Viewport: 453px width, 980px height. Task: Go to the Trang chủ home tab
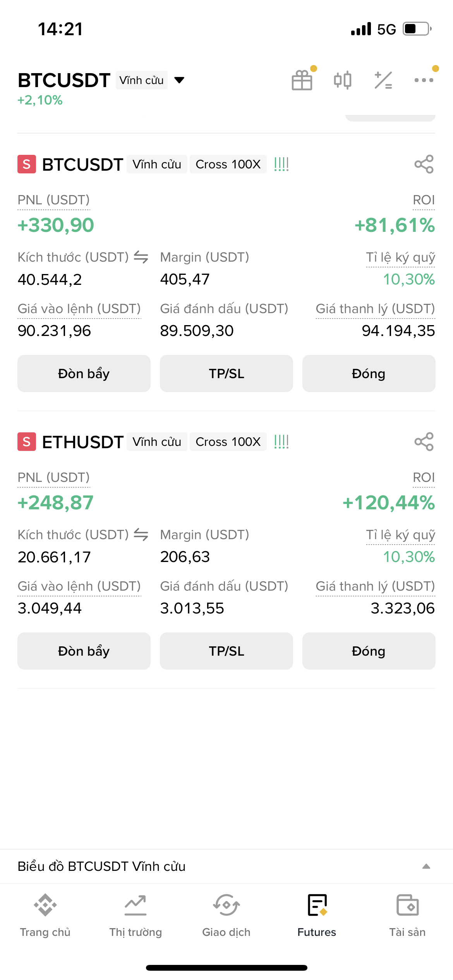pyautogui.click(x=45, y=915)
